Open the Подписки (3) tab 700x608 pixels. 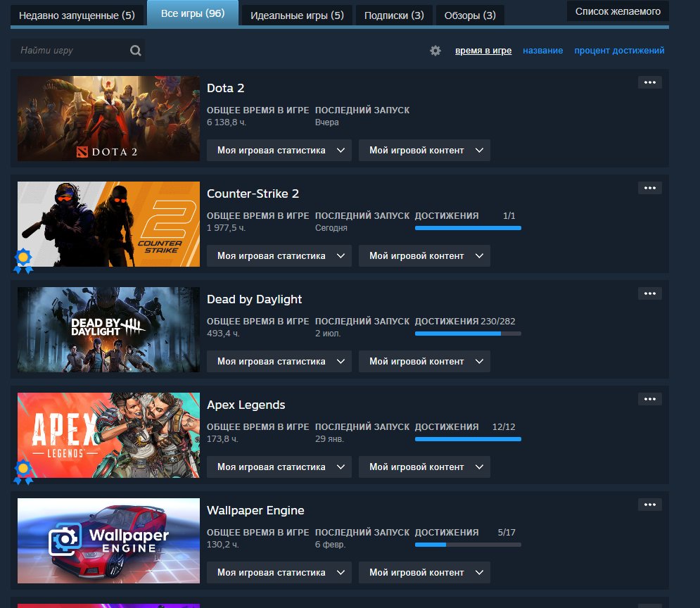394,15
